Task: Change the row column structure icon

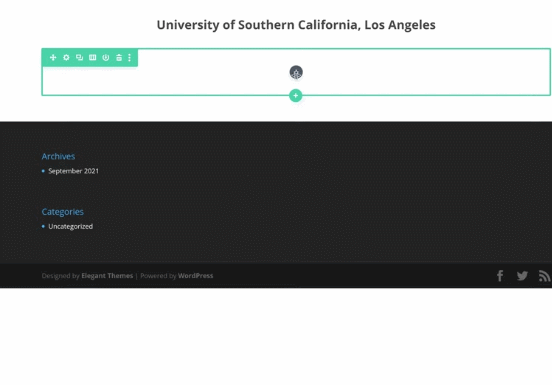Action: click(x=93, y=57)
